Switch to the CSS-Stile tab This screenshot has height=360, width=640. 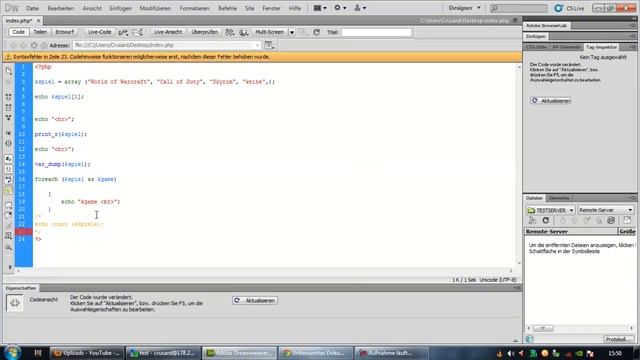click(x=536, y=47)
